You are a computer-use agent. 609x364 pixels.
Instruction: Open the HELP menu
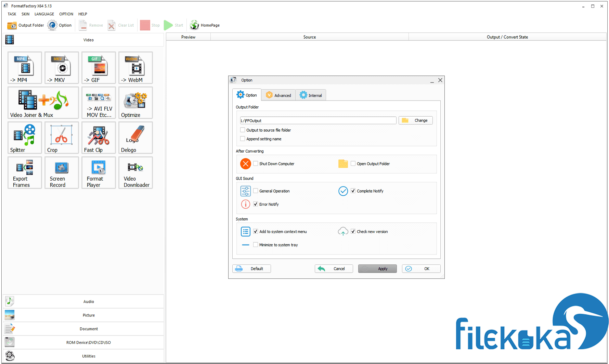click(x=82, y=14)
